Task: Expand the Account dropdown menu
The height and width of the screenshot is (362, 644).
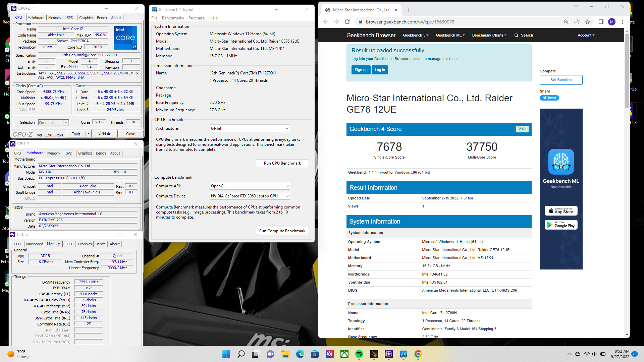Action: click(x=586, y=35)
